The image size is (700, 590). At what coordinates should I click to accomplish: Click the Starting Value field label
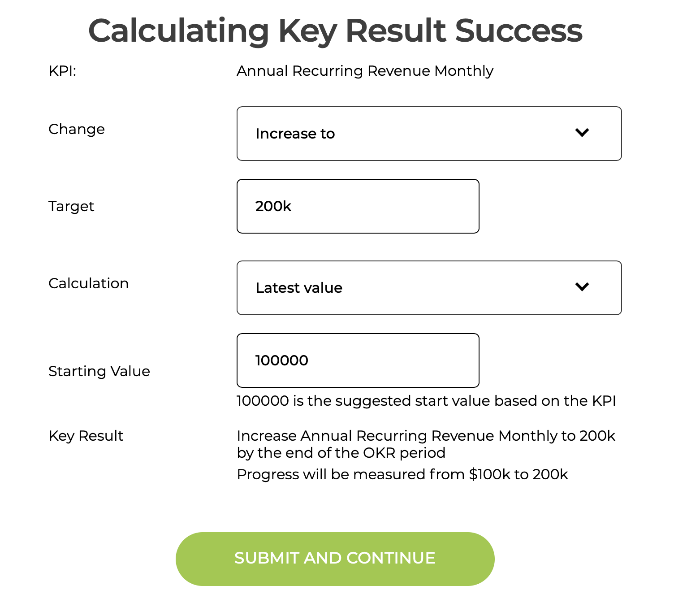coord(99,371)
